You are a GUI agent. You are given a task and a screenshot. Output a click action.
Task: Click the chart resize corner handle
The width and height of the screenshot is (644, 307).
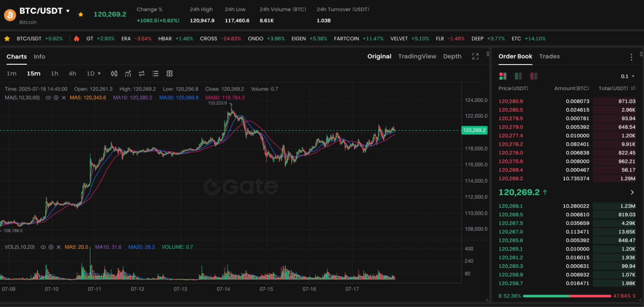point(487,300)
